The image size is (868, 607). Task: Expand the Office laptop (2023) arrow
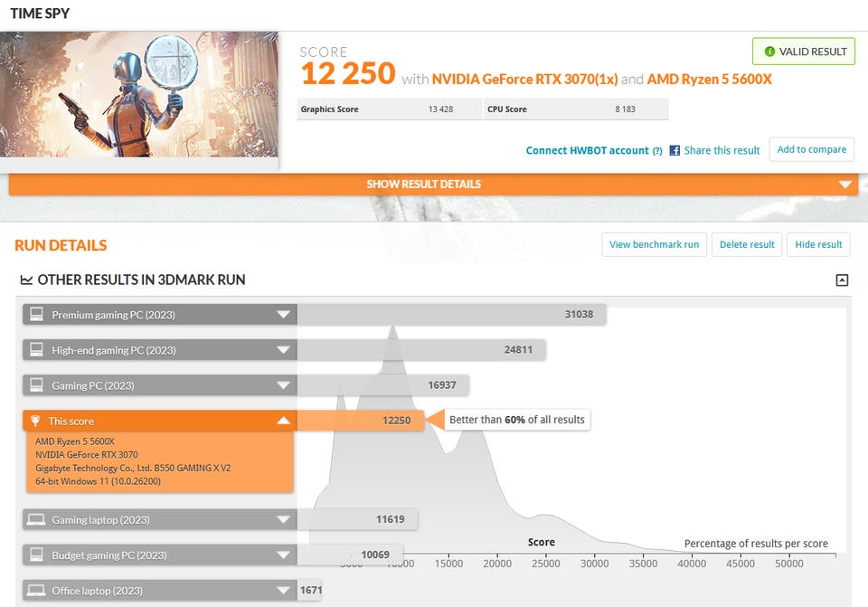point(283,591)
